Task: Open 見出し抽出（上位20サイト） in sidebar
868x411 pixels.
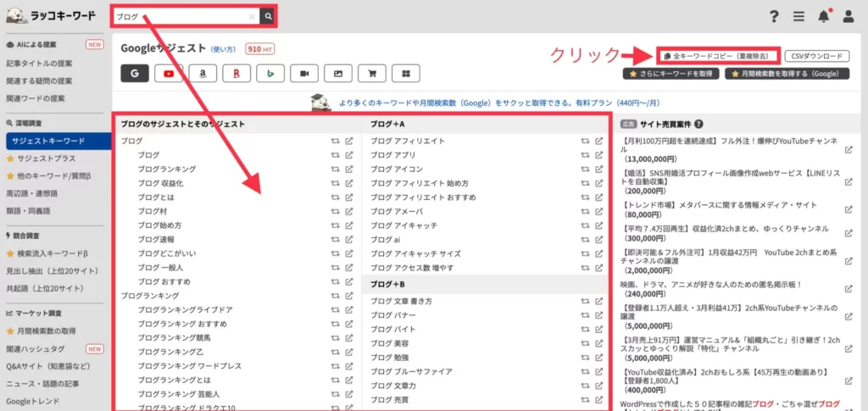Action: tap(52, 271)
